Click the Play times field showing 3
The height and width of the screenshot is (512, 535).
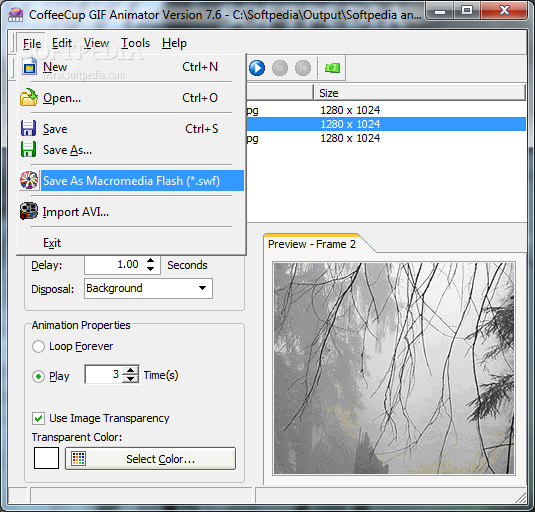tap(104, 374)
